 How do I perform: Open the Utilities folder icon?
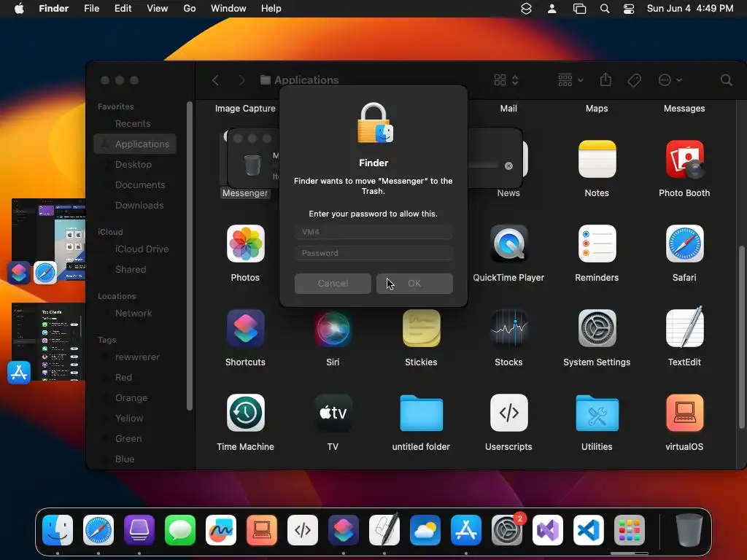[x=597, y=413]
